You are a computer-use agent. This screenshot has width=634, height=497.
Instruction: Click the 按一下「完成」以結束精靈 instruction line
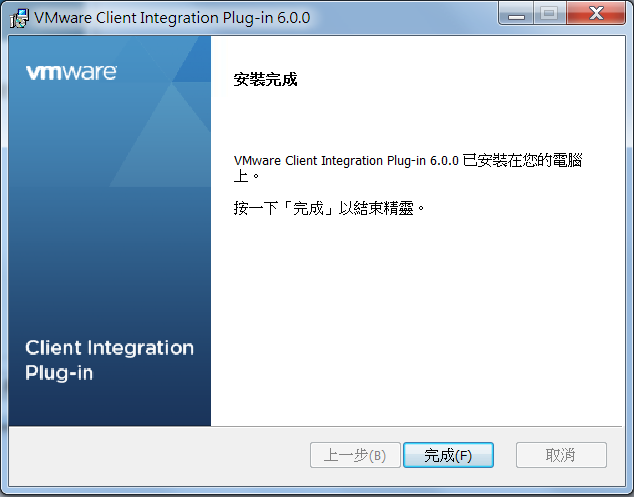point(330,208)
